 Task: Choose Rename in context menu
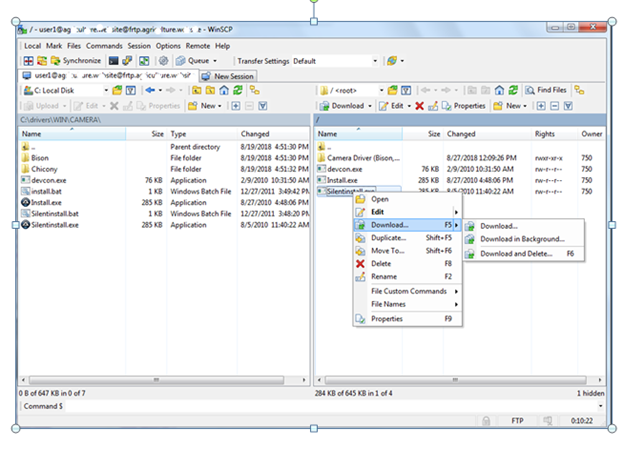pos(408,276)
